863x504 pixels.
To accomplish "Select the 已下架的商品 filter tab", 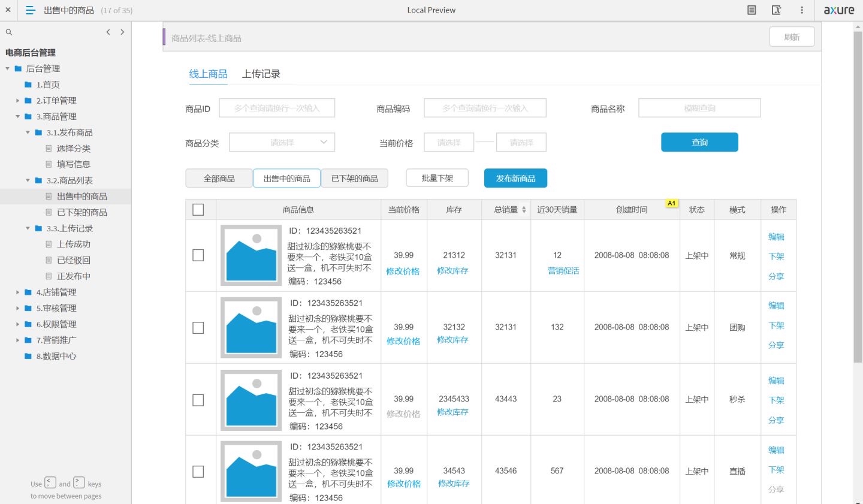I will [355, 179].
